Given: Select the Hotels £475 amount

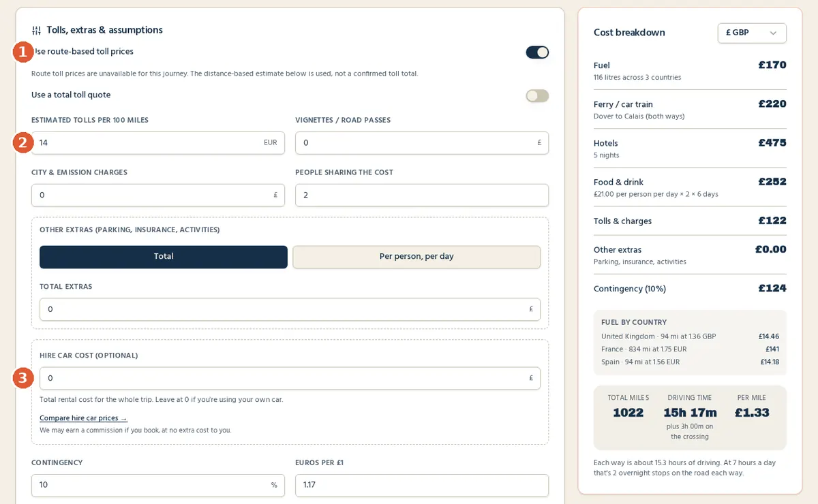Looking at the screenshot, I should pos(772,143).
